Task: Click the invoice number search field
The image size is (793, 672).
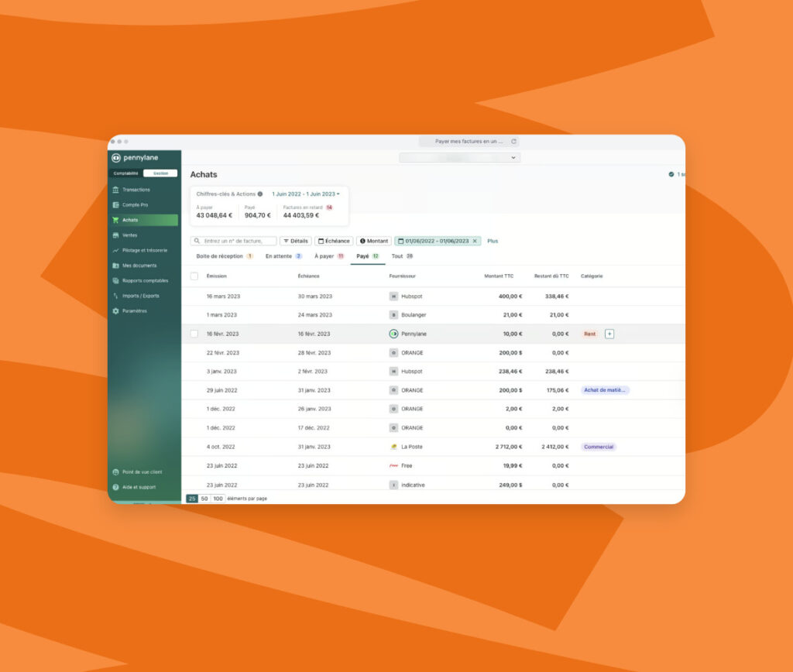Action: pos(234,241)
